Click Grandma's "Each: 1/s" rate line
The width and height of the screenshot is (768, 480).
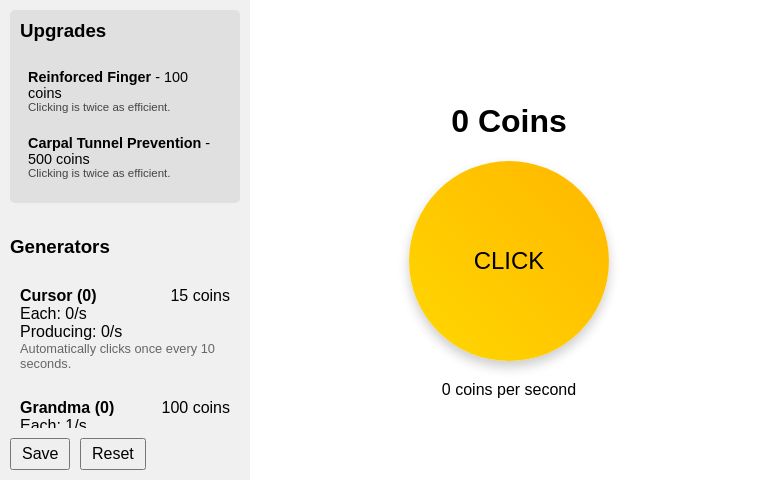pos(53,424)
